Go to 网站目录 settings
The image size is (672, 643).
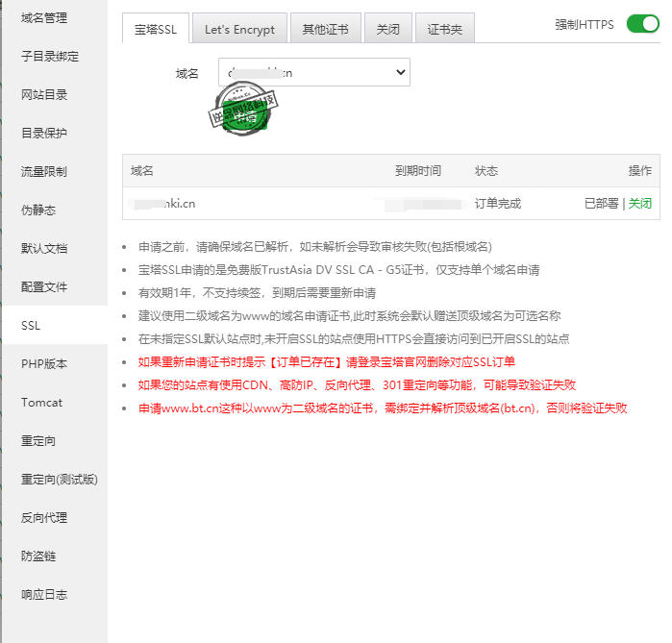tap(44, 95)
